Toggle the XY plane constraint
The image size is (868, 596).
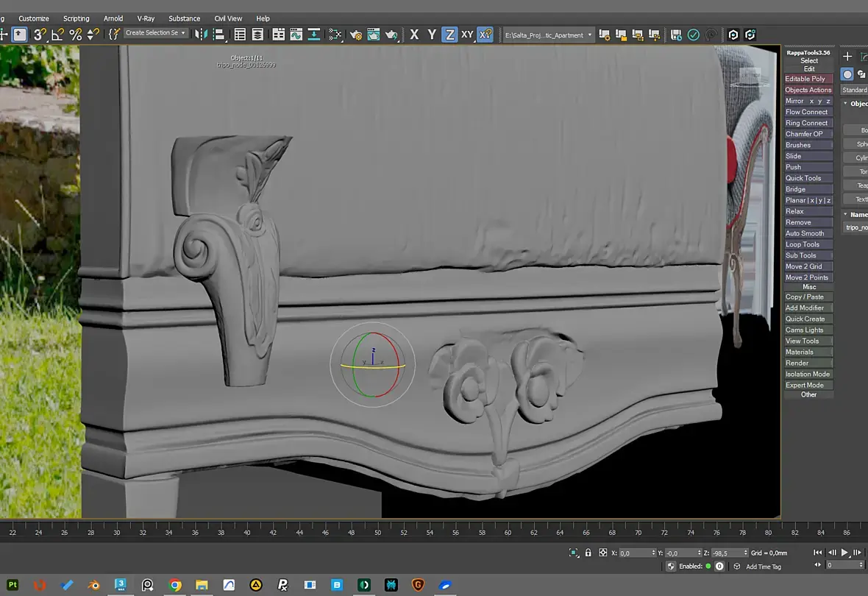tap(467, 35)
